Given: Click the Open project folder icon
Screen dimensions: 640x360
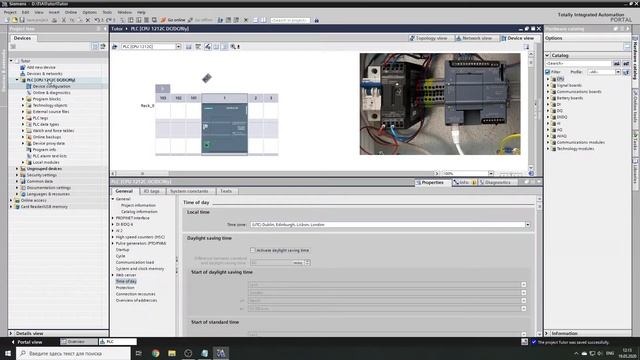Looking at the screenshot, I should click(x=15, y=20).
